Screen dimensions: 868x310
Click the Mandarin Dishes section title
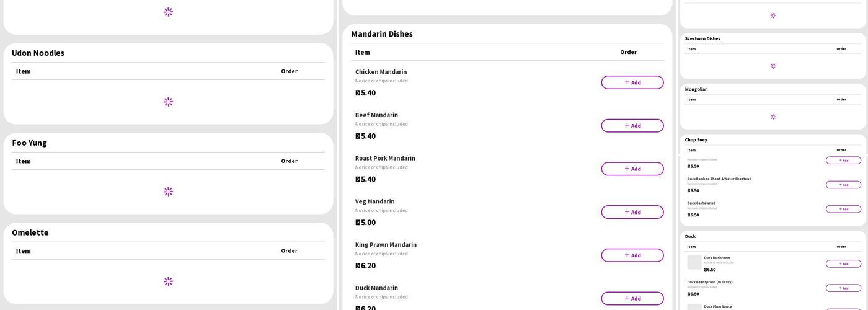pyautogui.click(x=382, y=34)
